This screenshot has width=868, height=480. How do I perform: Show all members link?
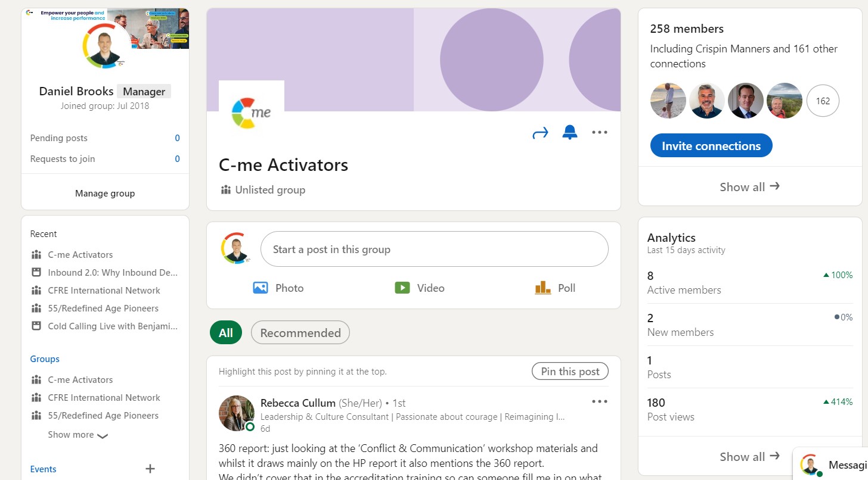point(750,186)
